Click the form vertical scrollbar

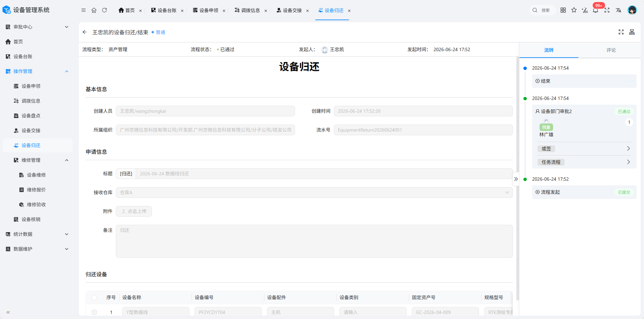point(517,178)
